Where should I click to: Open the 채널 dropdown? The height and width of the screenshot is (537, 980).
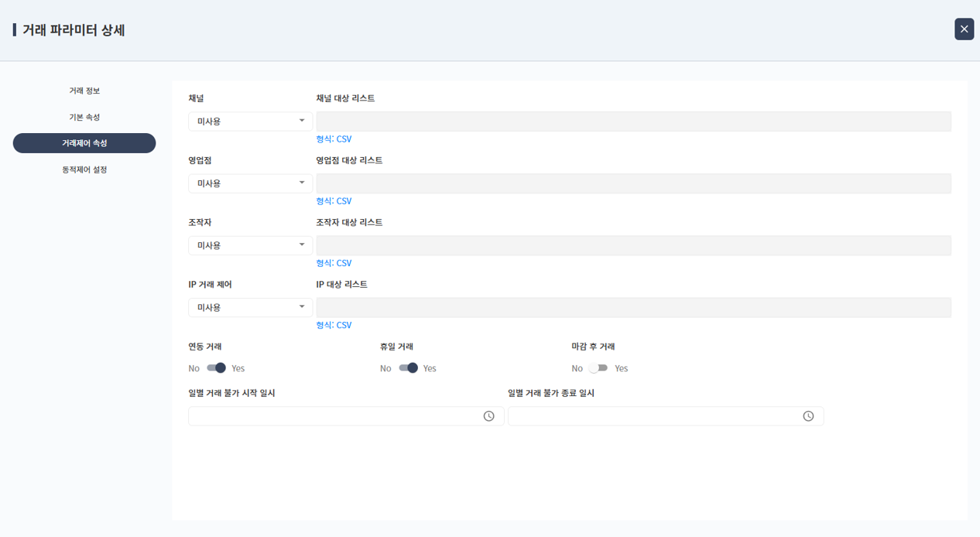coord(250,121)
